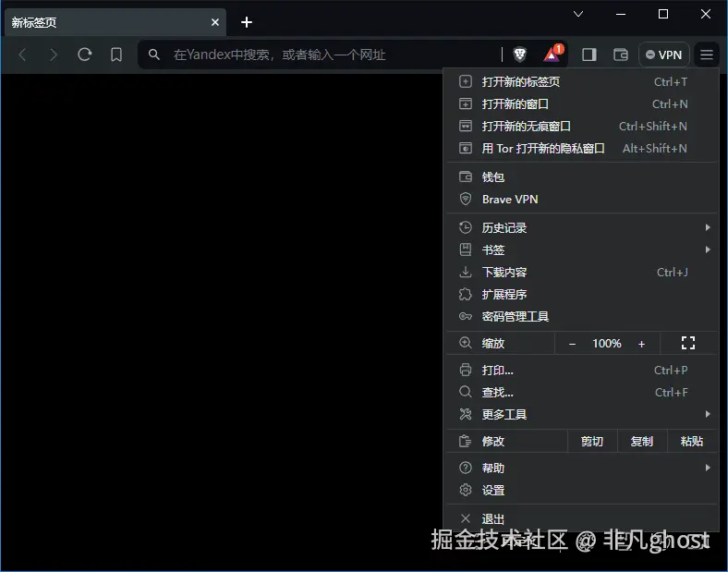
Task: Click 退出 to quit the browser
Action: [582, 518]
